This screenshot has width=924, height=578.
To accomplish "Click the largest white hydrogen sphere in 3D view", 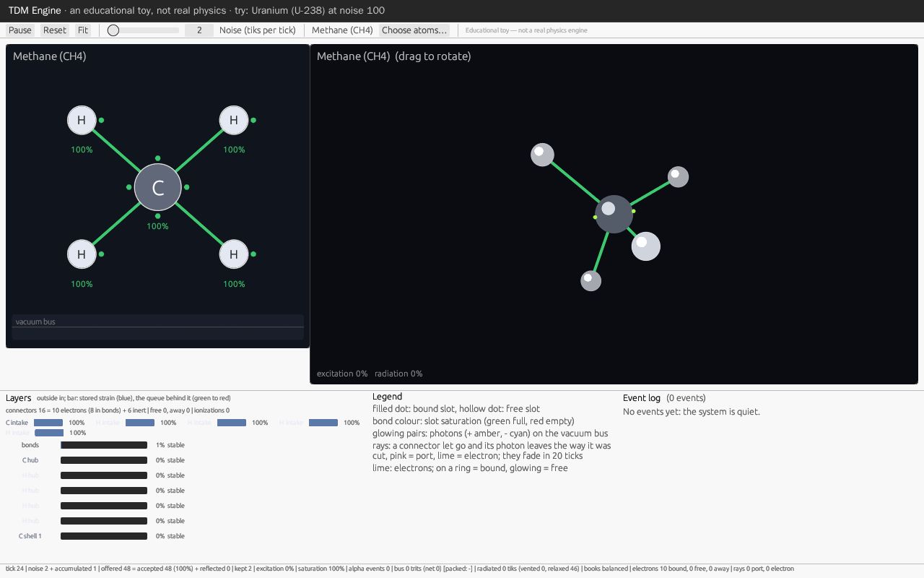I will [x=646, y=246].
